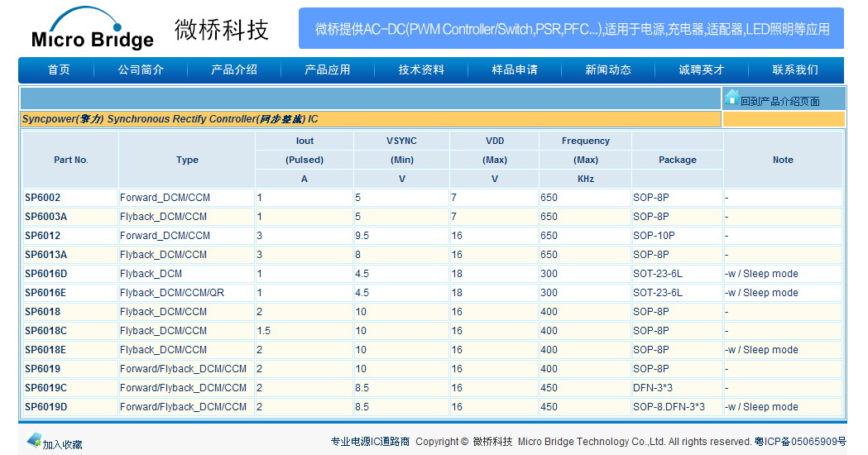Click the Syncpower Synchronous Rectify Controller heading
This screenshot has width=868, height=455.
click(170, 119)
